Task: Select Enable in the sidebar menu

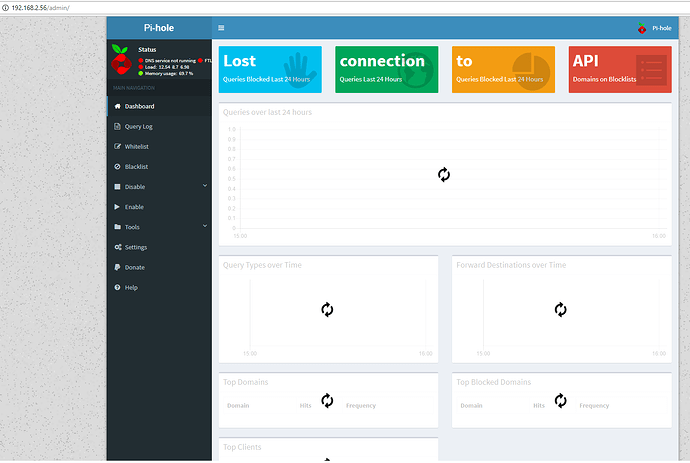Action: click(x=134, y=207)
